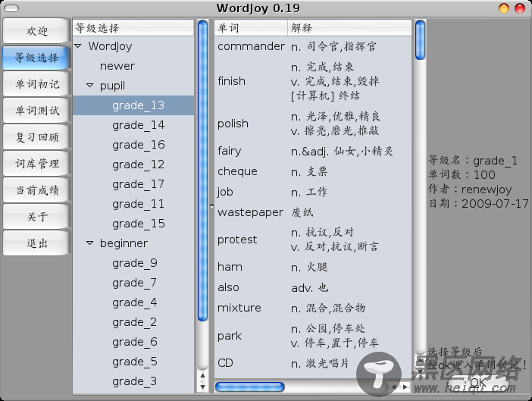Viewport: 532px width, 401px height.
Task: Sort by the 解释 column header
Action: (x=349, y=28)
